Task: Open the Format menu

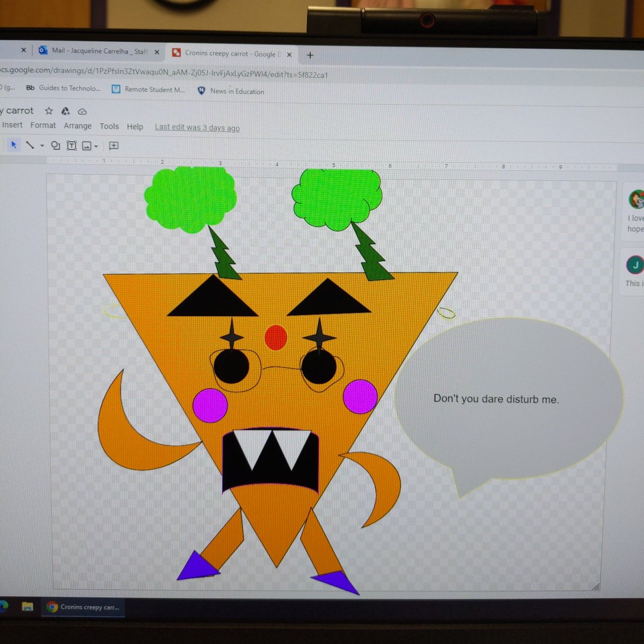Action: [x=43, y=125]
